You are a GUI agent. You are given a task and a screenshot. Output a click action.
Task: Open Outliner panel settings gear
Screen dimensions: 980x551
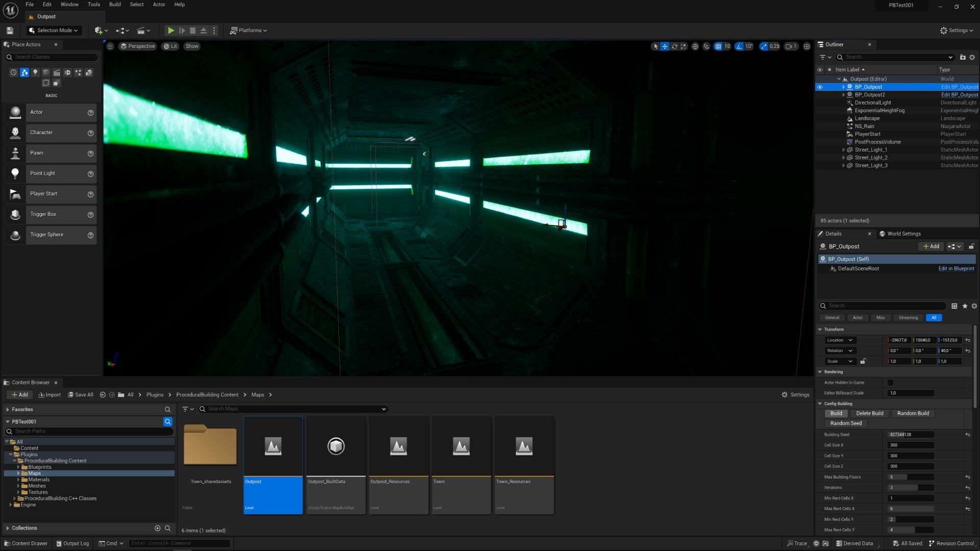click(972, 57)
